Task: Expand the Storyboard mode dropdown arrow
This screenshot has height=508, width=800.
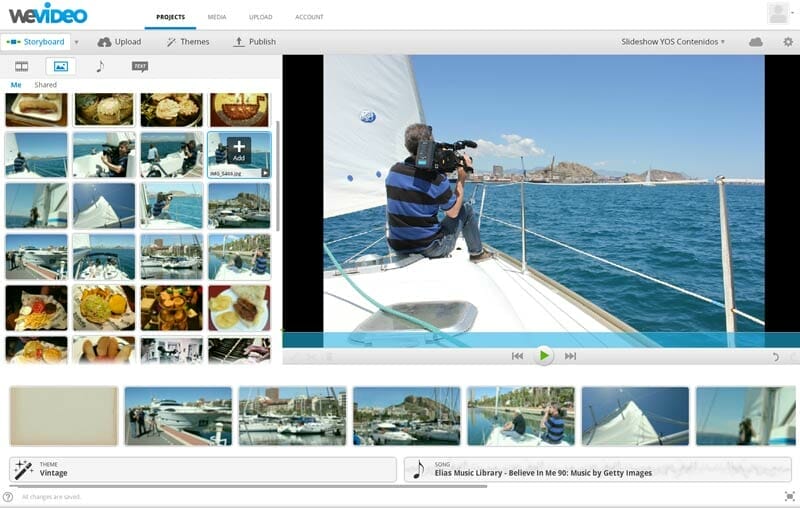Action: [x=77, y=42]
